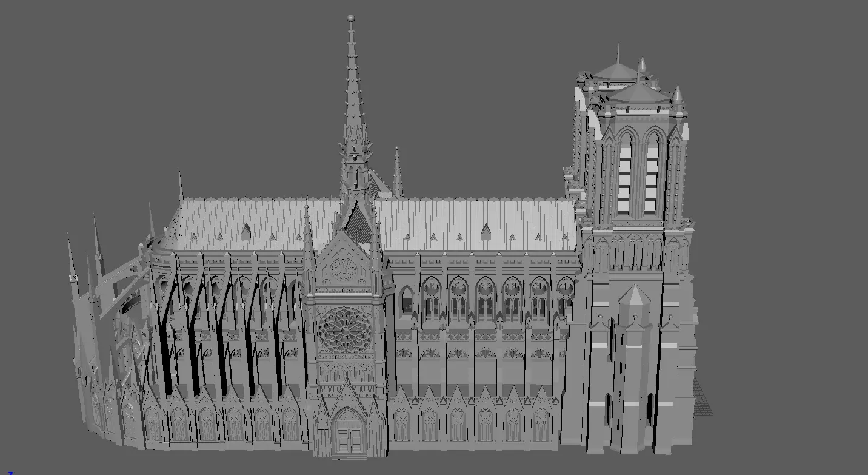Select the transept portal double door
Viewport: 868px width, 475px height.
coord(349,440)
